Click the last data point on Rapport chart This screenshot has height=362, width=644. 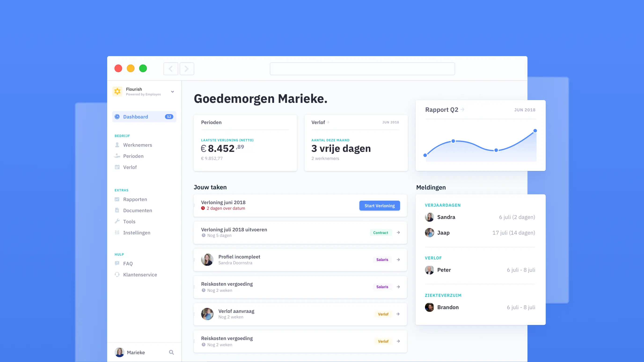pos(535,131)
